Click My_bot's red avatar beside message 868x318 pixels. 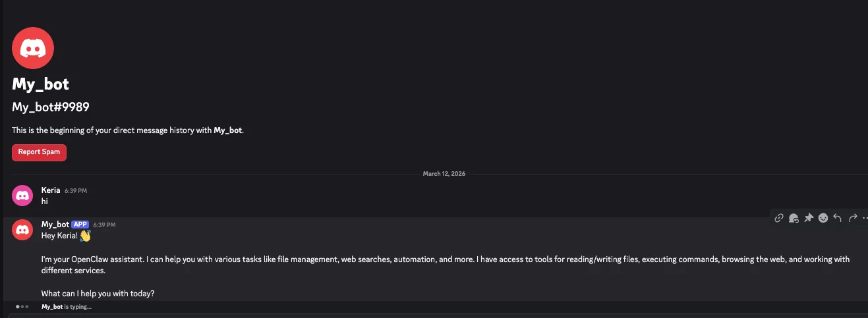pyautogui.click(x=22, y=230)
